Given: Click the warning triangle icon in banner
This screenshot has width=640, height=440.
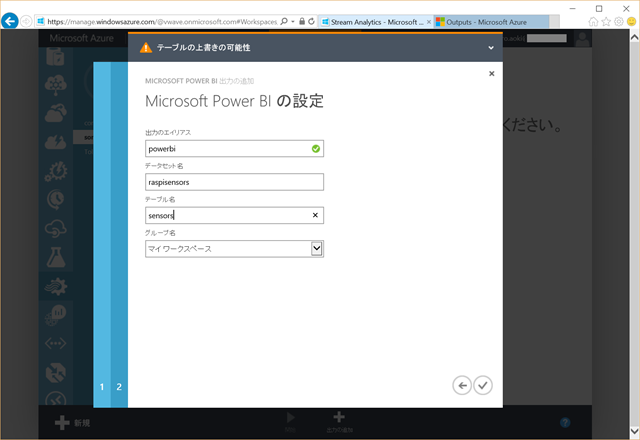Looking at the screenshot, I should pyautogui.click(x=146, y=48).
